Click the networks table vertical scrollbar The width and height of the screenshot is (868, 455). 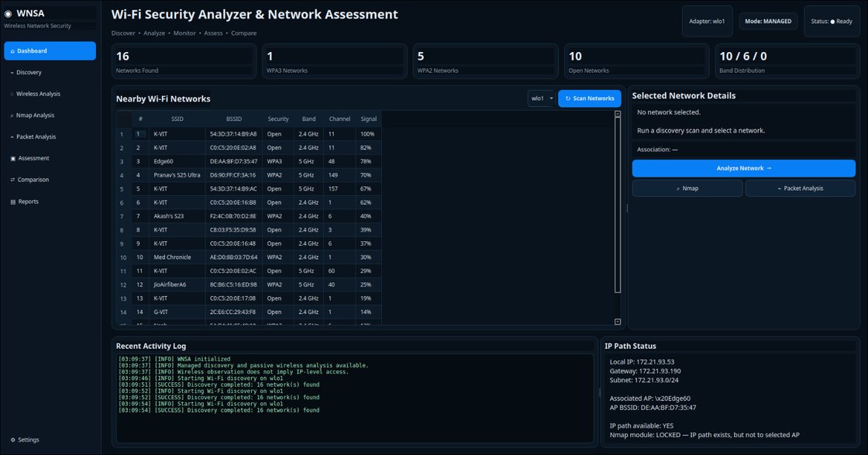pyautogui.click(x=618, y=205)
